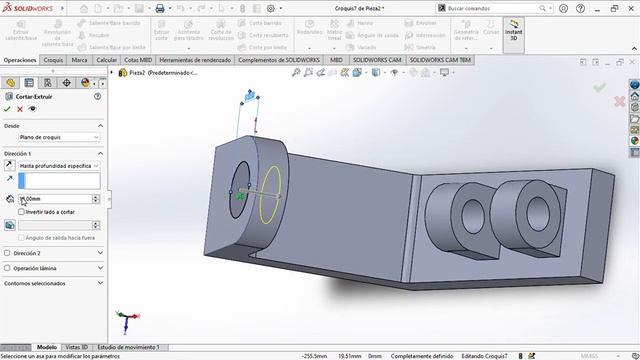Click Zoom to Area icon
This screenshot has width=640, height=360.
[308, 73]
